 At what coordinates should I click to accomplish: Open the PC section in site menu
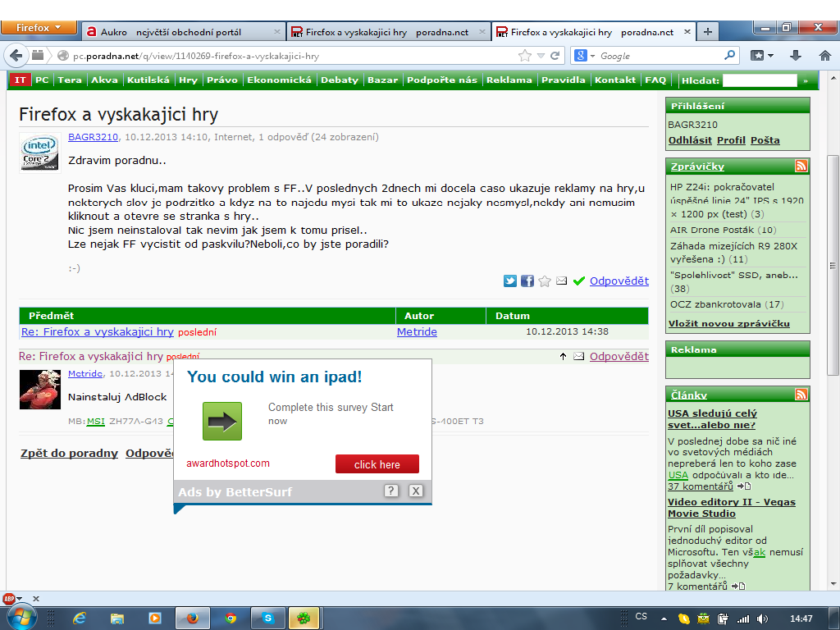coord(42,80)
